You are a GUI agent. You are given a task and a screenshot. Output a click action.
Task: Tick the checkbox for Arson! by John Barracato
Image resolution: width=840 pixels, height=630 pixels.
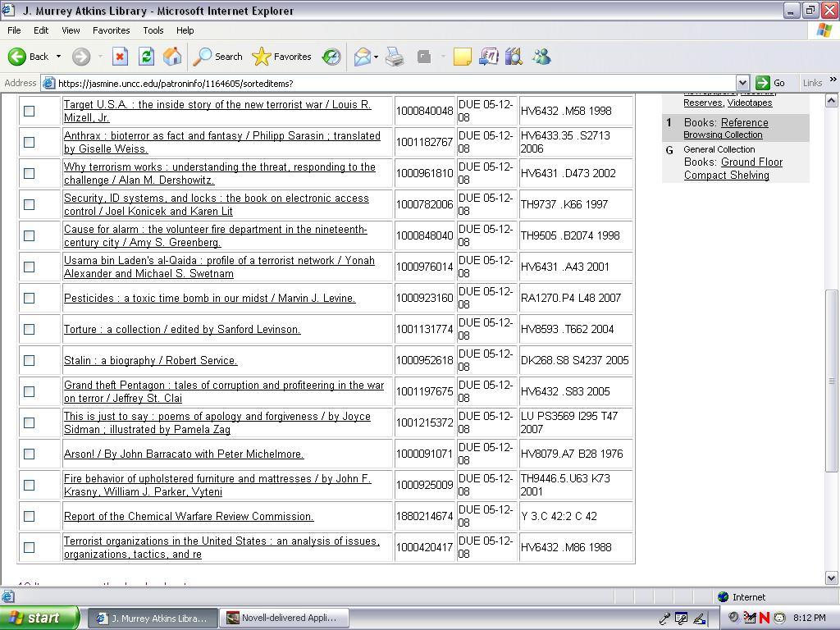click(x=30, y=454)
